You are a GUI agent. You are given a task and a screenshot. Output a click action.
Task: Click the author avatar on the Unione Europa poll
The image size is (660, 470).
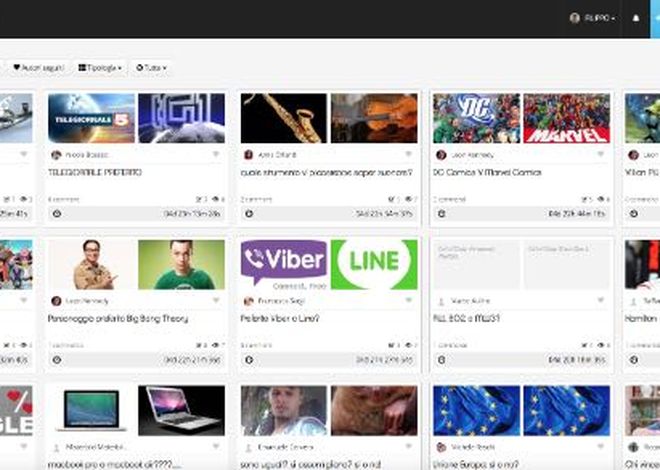click(441, 447)
